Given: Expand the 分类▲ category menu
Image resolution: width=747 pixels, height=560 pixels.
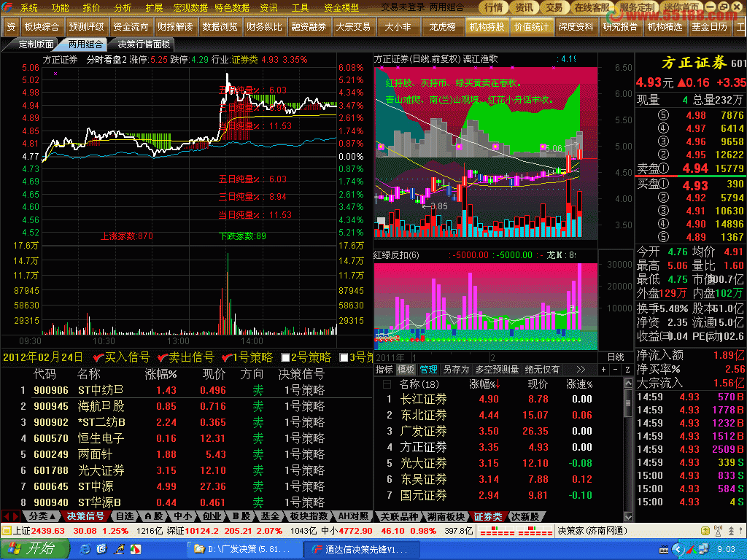Looking at the screenshot, I should (x=42, y=516).
